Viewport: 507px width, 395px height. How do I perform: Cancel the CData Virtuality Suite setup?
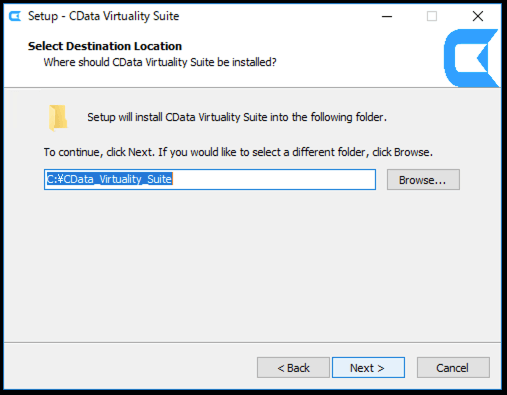pos(453,368)
